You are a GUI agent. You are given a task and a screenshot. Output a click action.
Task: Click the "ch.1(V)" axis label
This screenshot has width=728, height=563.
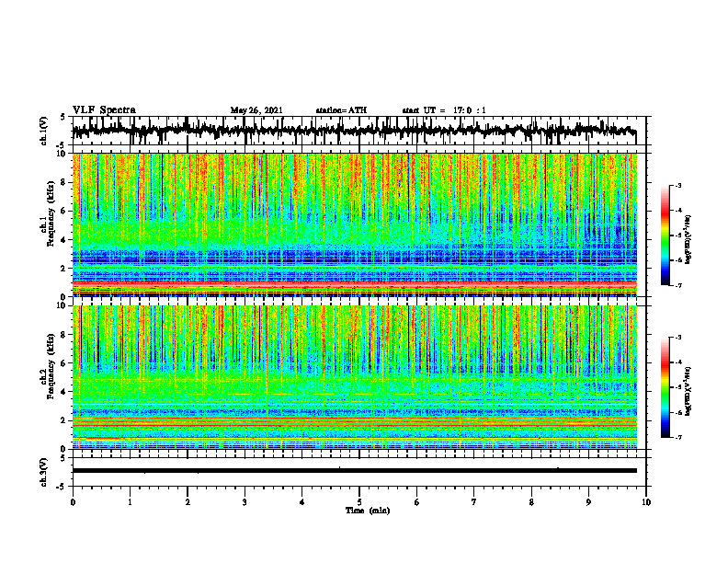(44, 131)
